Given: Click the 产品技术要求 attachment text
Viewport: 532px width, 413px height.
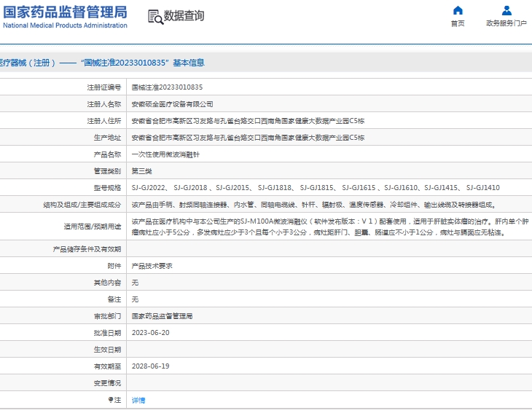Looking at the screenshot, I should coord(152,266).
